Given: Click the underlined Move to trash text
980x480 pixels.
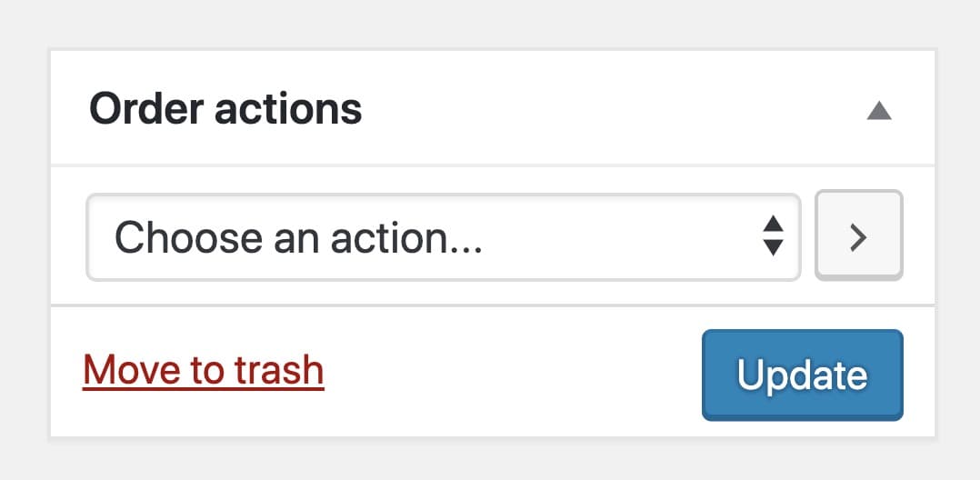Looking at the screenshot, I should click(204, 370).
